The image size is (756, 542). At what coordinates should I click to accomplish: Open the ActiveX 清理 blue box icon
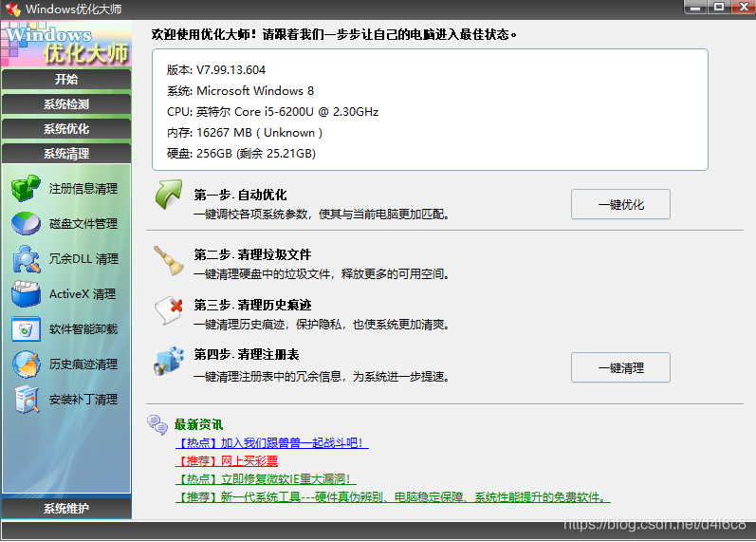click(26, 294)
